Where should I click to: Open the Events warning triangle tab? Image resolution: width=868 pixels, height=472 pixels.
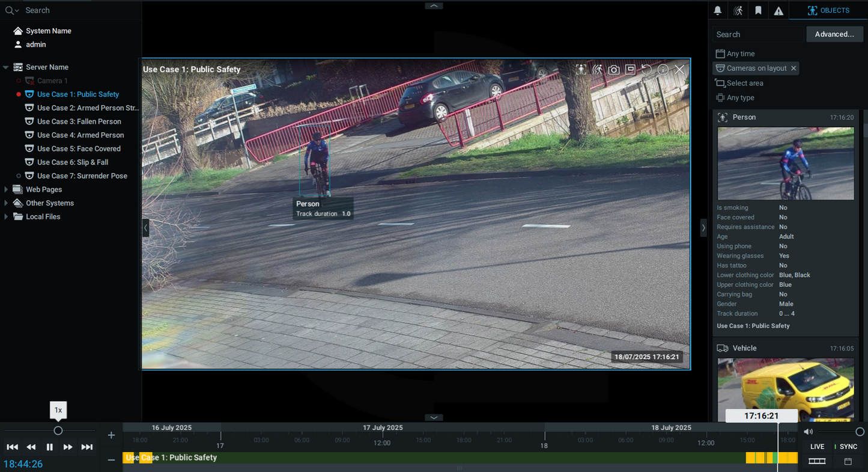[778, 11]
